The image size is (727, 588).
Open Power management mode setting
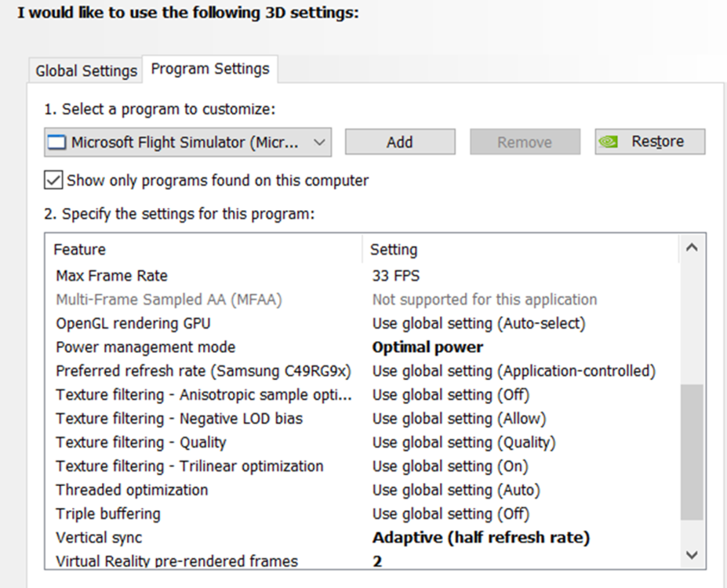(427, 347)
